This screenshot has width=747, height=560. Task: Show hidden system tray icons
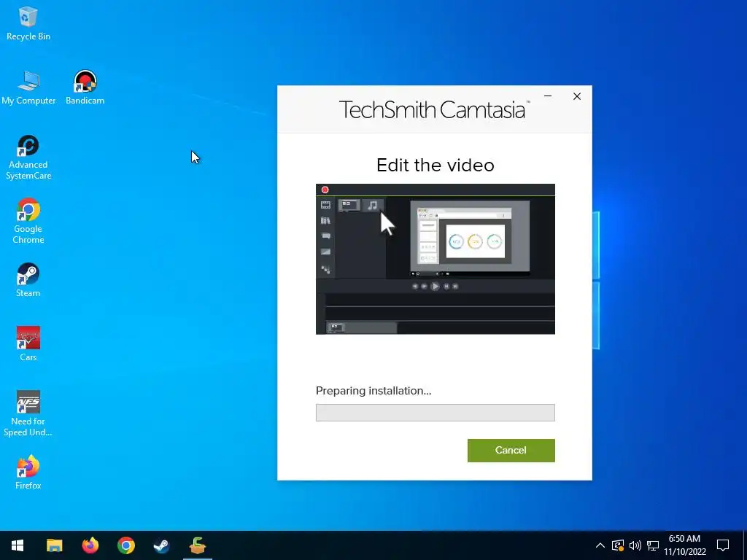tap(600, 545)
